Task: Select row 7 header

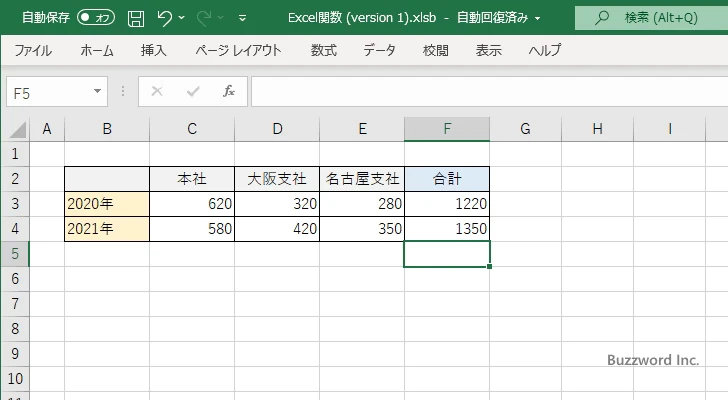Action: tap(15, 304)
